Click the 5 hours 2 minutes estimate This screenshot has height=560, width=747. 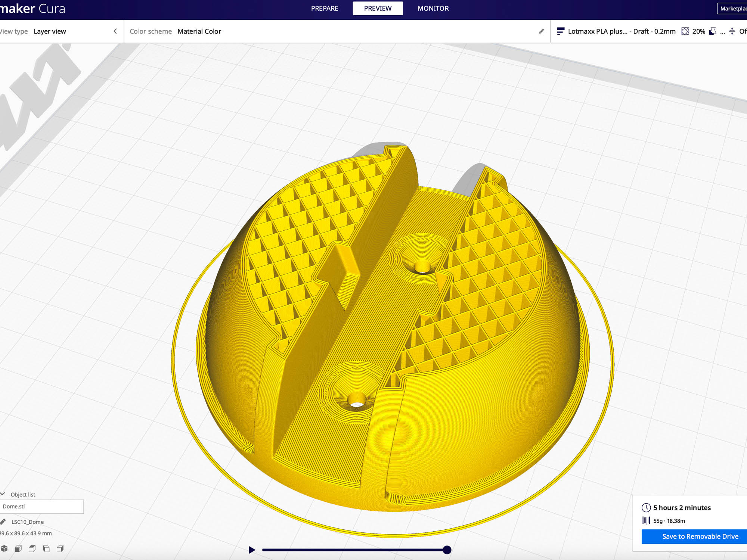click(x=682, y=507)
